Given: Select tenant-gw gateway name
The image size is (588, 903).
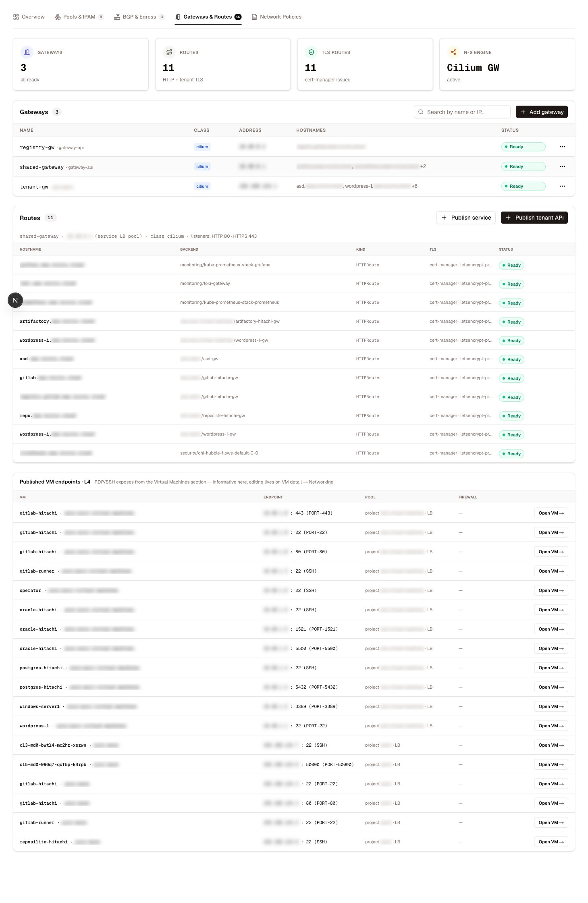Looking at the screenshot, I should pos(34,187).
